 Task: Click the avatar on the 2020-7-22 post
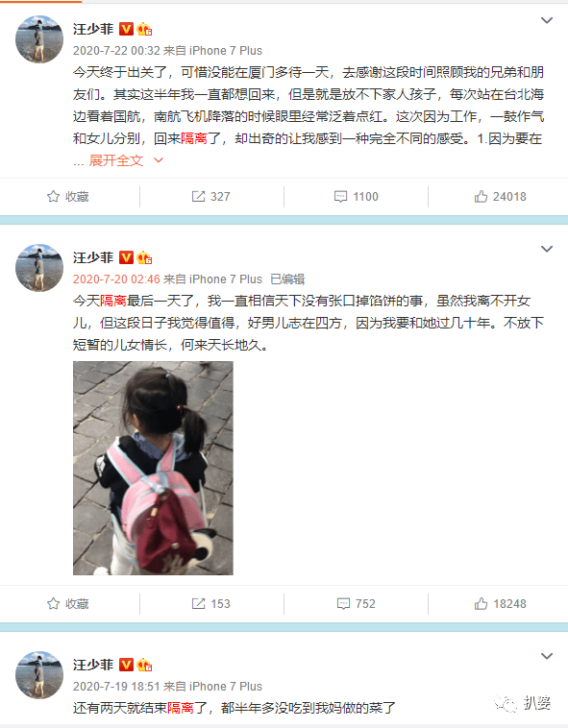tap(39, 39)
